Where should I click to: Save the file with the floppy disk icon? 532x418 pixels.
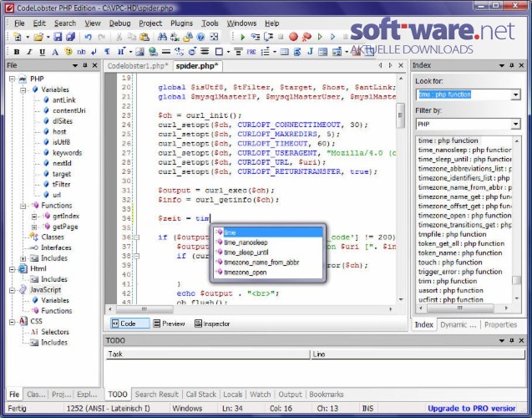[58, 37]
